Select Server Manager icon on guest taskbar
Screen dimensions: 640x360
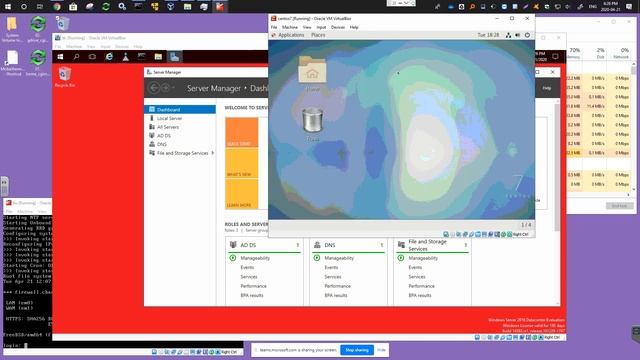[175, 57]
